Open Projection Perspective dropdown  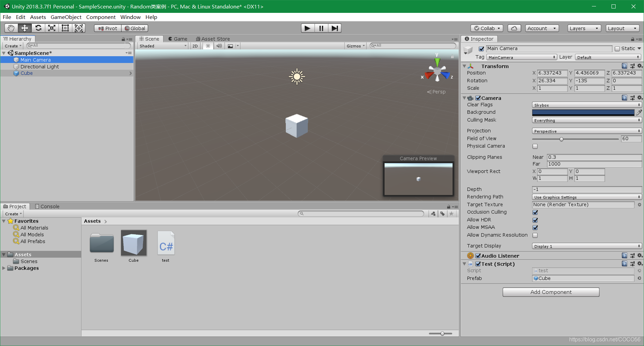[587, 131]
